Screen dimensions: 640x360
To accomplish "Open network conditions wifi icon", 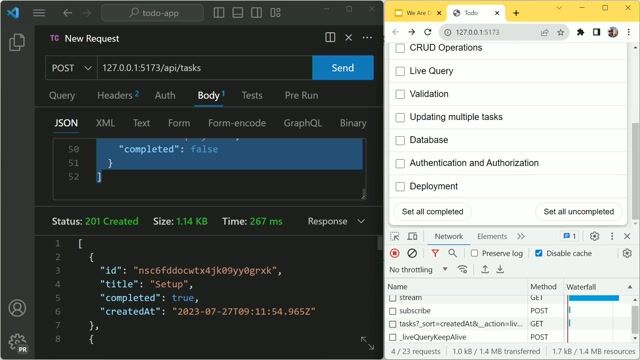I will click(x=462, y=269).
